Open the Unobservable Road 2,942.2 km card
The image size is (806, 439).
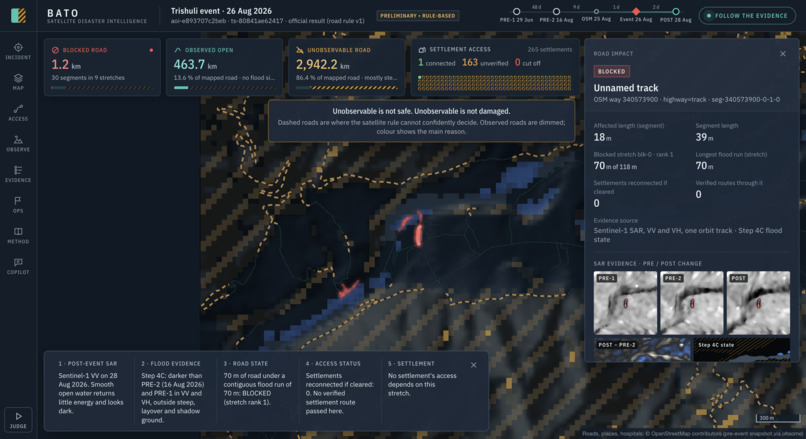coord(346,67)
